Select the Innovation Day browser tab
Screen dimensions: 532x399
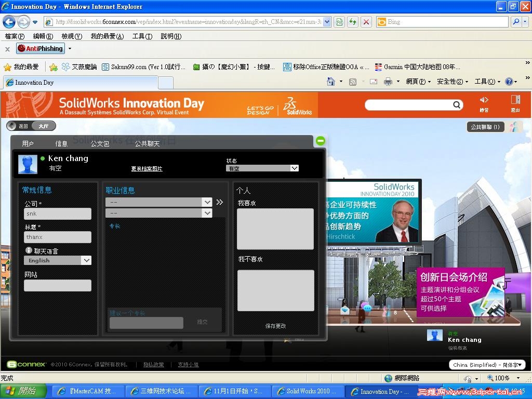pyautogui.click(x=81, y=83)
